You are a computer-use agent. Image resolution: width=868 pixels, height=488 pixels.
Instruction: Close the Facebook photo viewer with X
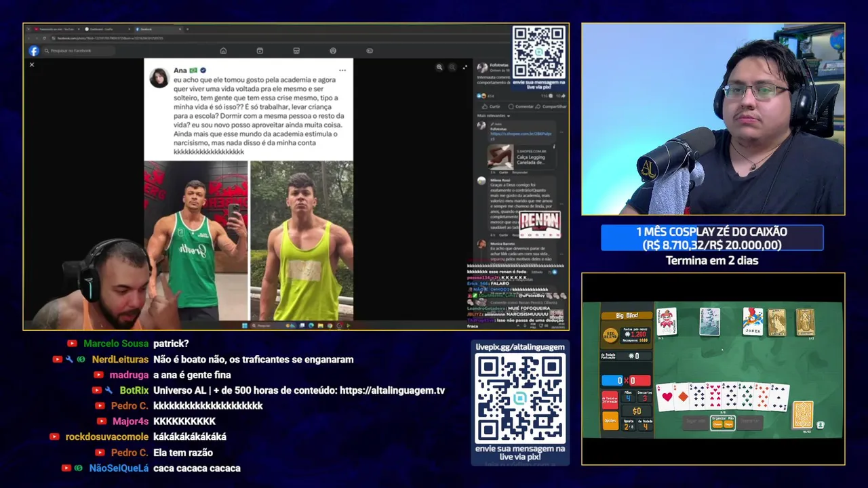(31, 65)
